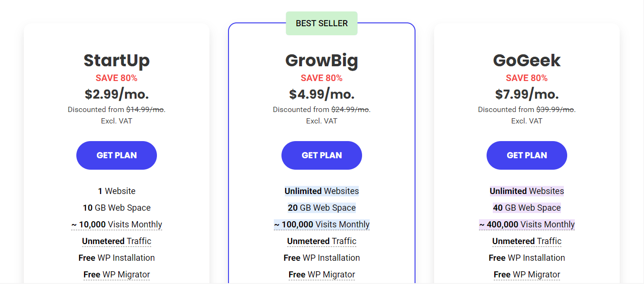Click the $4.99/mo. price
Viewport: 644px width, 286px height.
(x=322, y=94)
